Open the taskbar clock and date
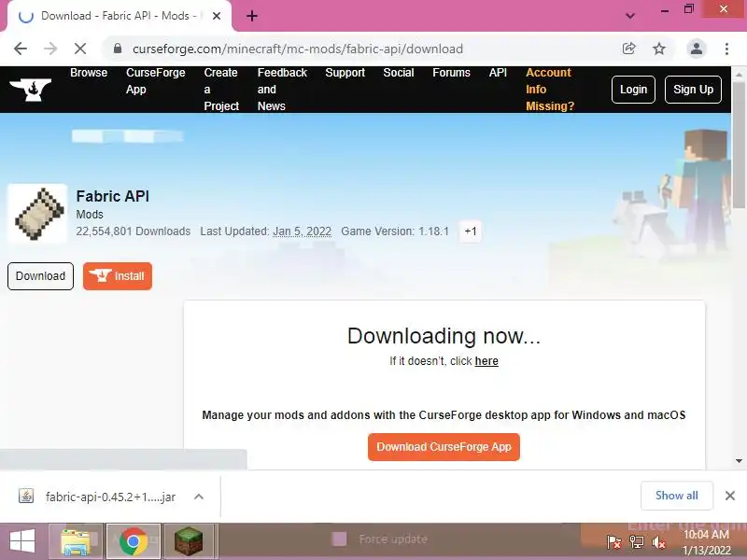Image resolution: width=747 pixels, height=560 pixels. pos(707,542)
